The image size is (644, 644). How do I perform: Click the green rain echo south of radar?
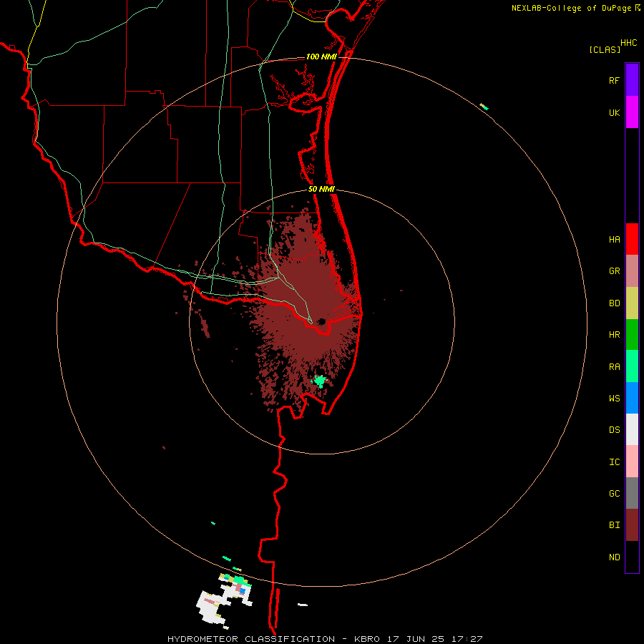[318, 381]
